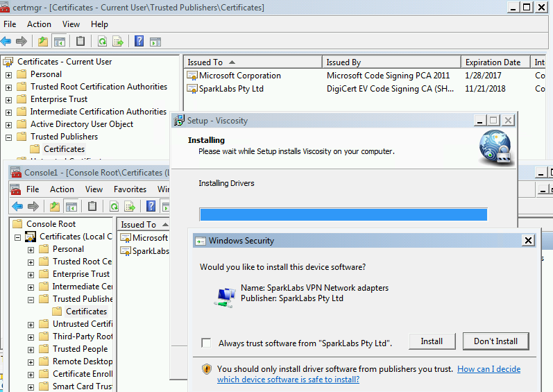553x392 pixels.
Task: Sort by Issued To column in certmgr
Action: point(253,62)
